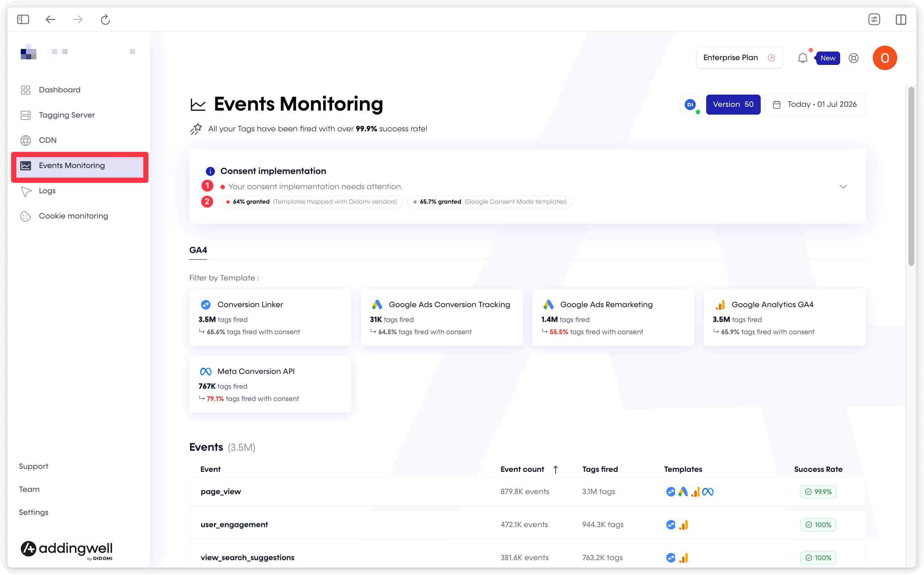
Task: Open notifications bell
Action: [803, 58]
